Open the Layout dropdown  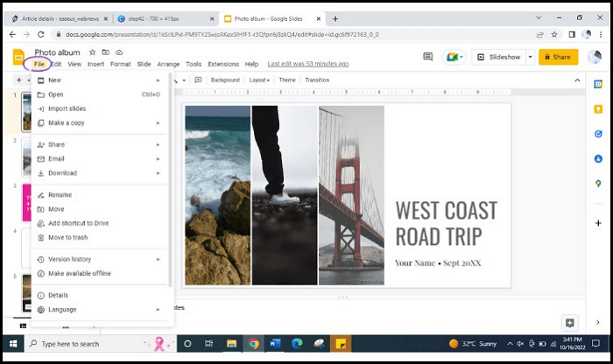[x=259, y=80]
